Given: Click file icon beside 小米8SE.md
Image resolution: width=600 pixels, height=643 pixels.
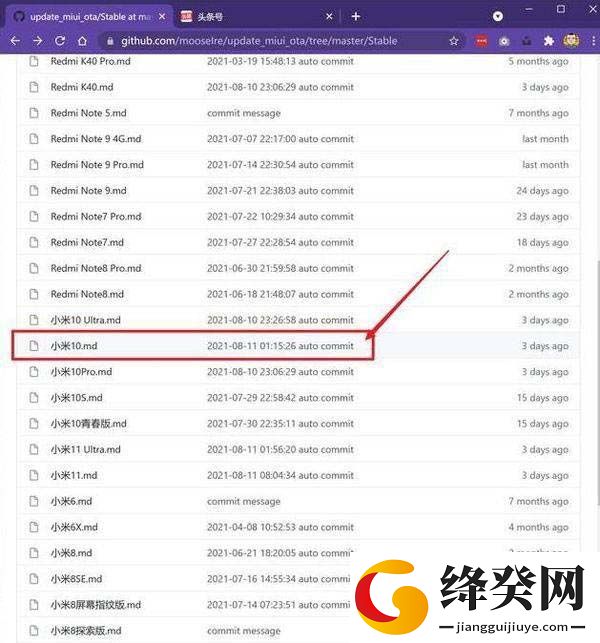Looking at the screenshot, I should tap(34, 579).
